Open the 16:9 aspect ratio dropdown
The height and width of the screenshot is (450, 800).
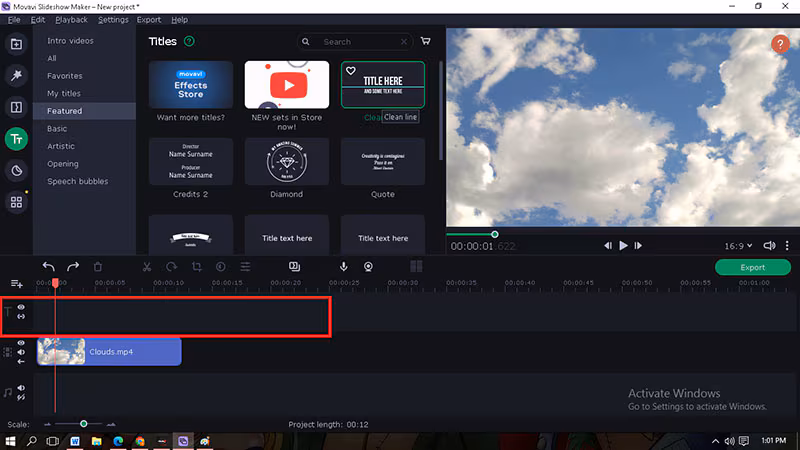(738, 246)
